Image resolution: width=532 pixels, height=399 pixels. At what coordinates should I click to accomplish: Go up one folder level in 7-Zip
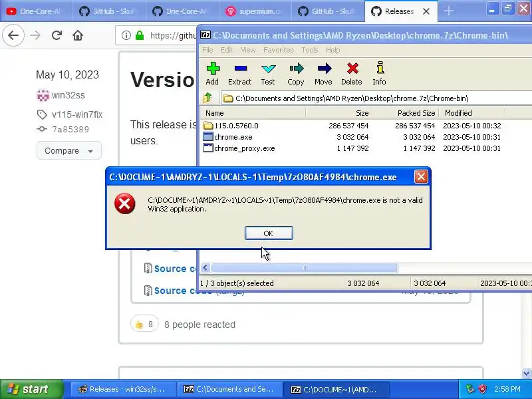[x=207, y=98]
